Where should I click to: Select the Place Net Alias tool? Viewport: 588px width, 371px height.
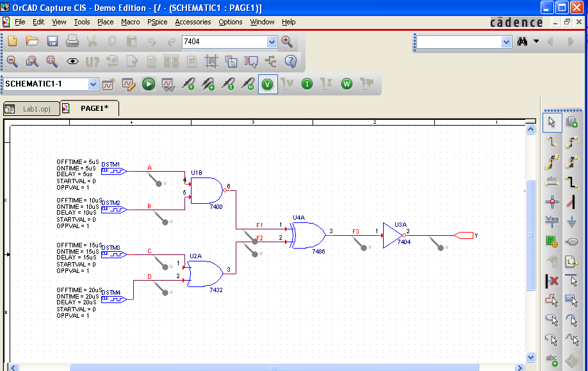click(x=552, y=182)
